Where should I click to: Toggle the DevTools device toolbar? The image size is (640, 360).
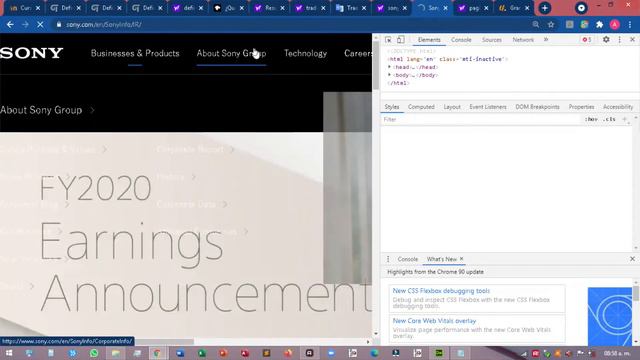400,40
